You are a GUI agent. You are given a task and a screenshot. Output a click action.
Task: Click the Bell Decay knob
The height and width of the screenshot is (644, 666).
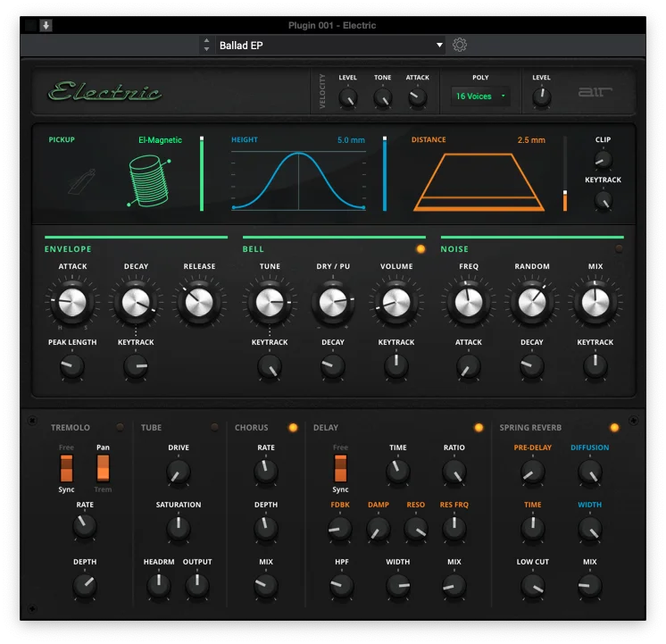tap(333, 366)
